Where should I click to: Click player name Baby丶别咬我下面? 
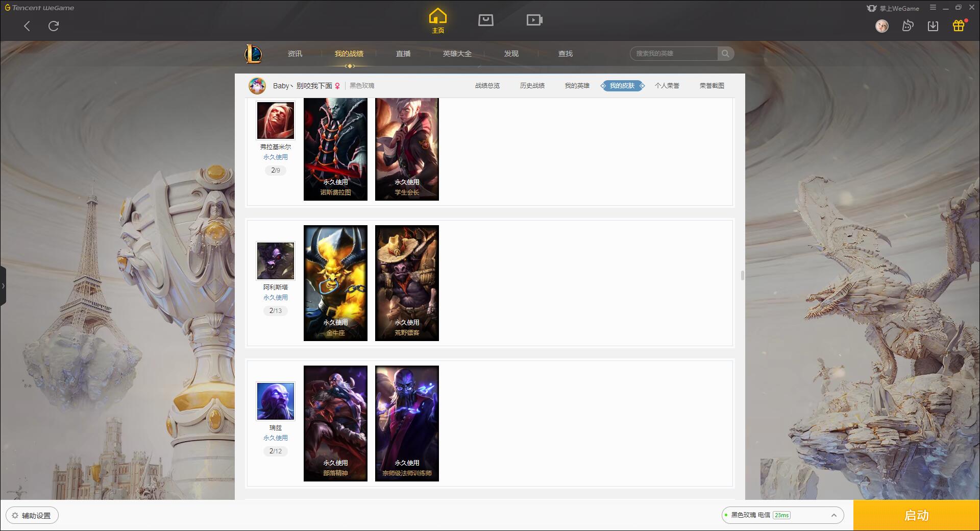click(x=303, y=86)
